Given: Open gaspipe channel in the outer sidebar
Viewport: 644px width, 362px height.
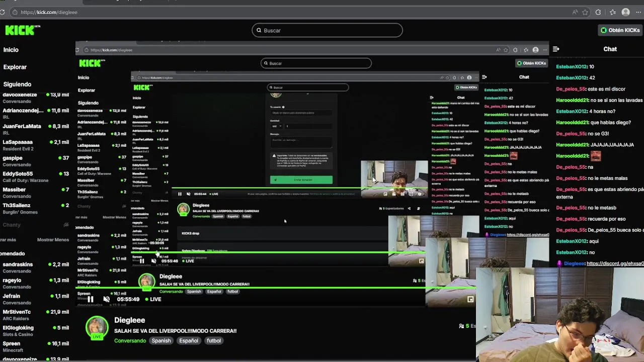Looking at the screenshot, I should (36, 161).
